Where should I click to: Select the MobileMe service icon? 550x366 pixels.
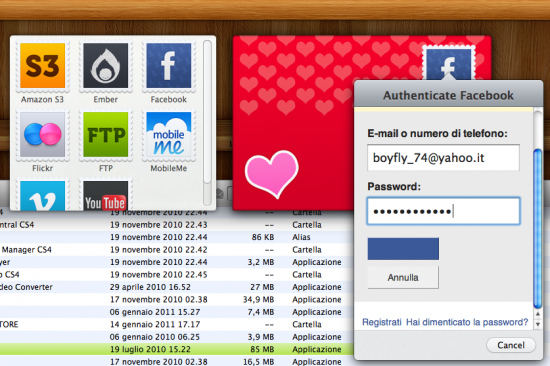point(169,134)
